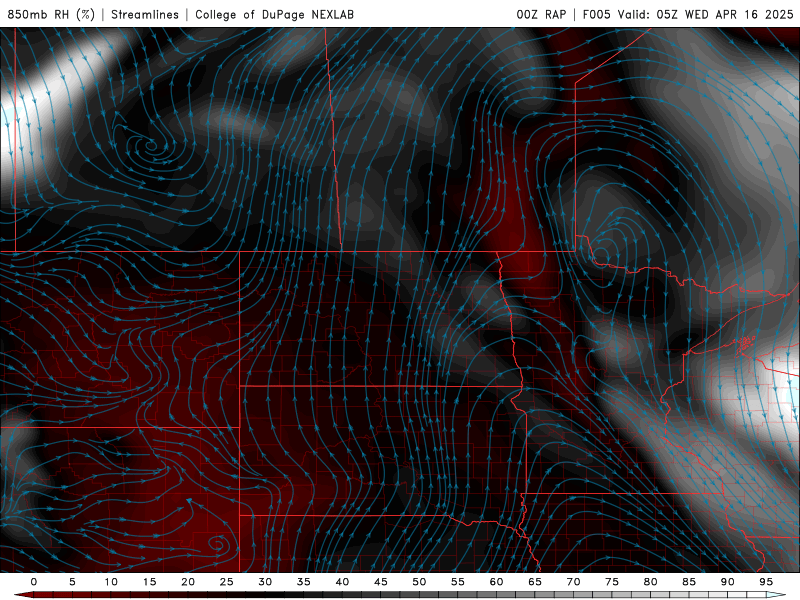The image size is (800, 600).
Task: Click the color bar's 0 label
Action: pyautogui.click(x=34, y=582)
